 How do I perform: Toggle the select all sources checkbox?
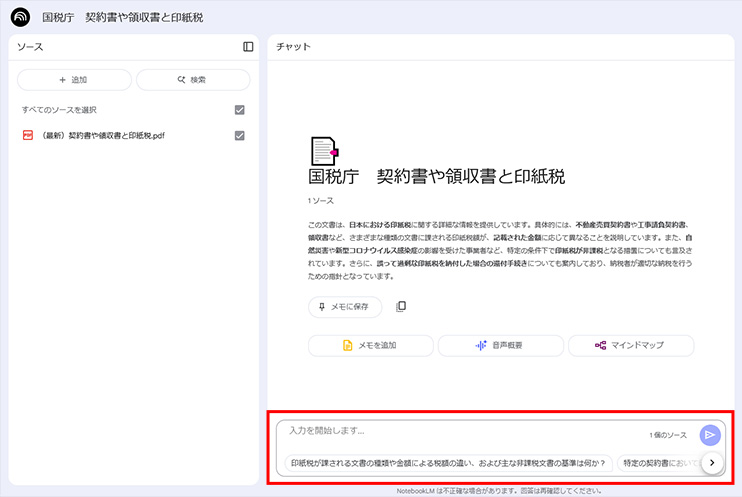tap(239, 110)
